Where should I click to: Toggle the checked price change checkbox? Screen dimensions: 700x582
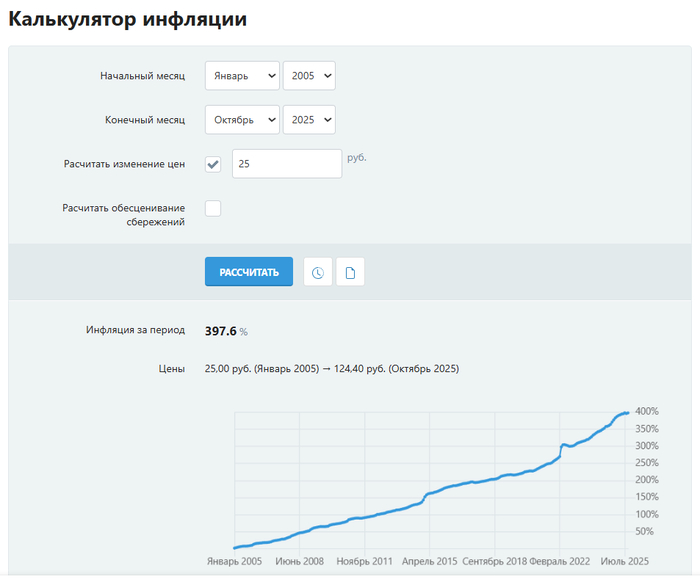[x=213, y=164]
